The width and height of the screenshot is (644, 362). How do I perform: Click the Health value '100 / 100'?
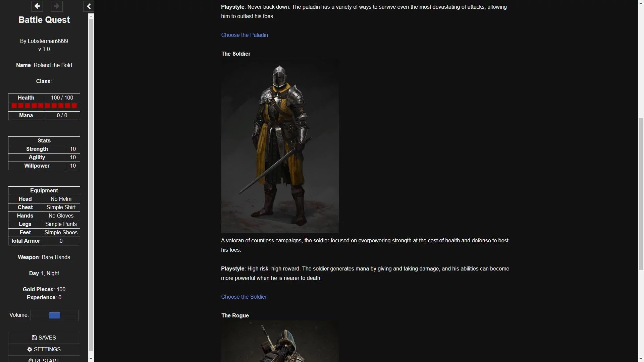(62, 98)
